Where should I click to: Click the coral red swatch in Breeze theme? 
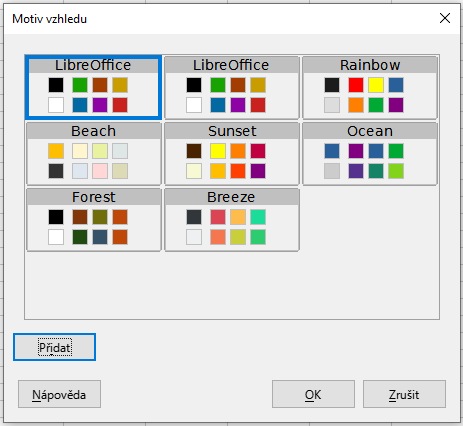pyautogui.click(x=218, y=217)
